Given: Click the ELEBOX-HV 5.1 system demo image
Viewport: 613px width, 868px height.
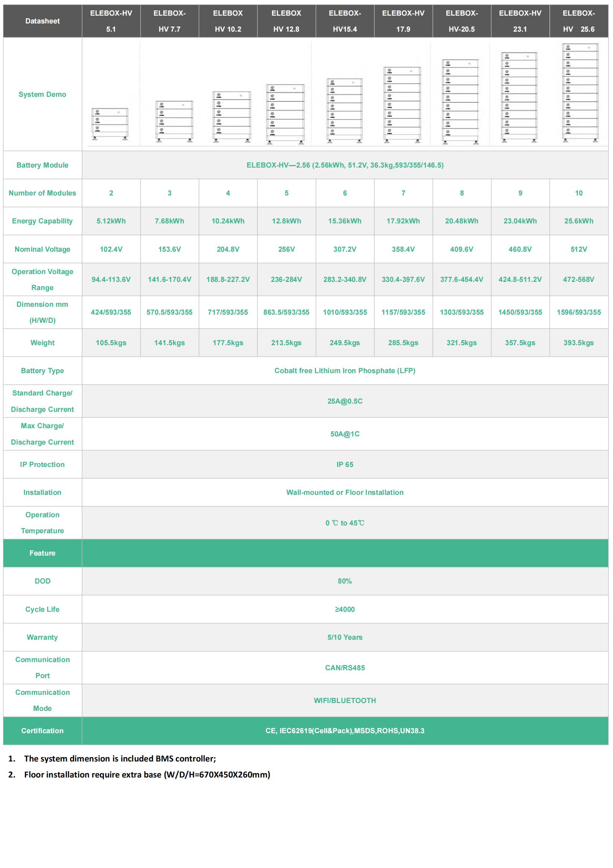Looking at the screenshot, I should point(109,124).
